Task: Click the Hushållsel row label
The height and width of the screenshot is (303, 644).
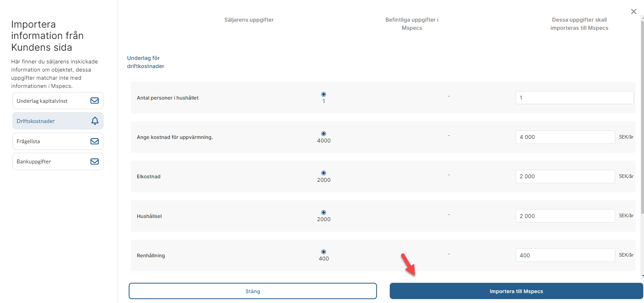Action: 149,216
